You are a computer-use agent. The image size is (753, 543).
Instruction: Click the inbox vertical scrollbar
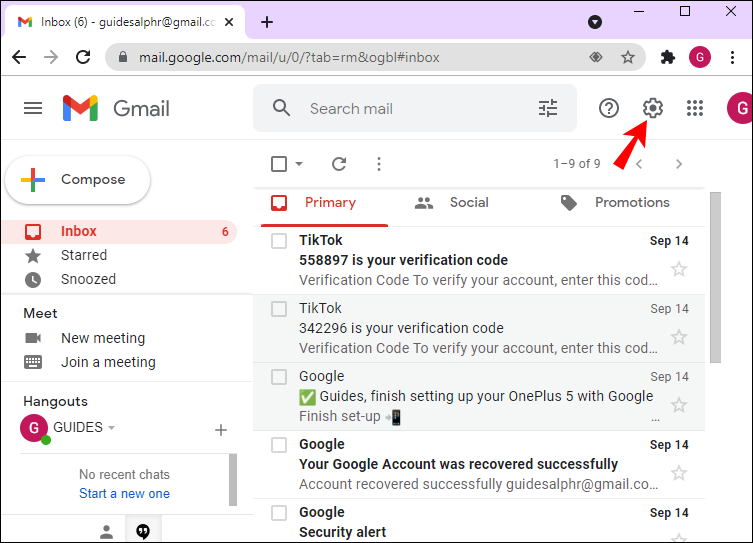tap(715, 278)
